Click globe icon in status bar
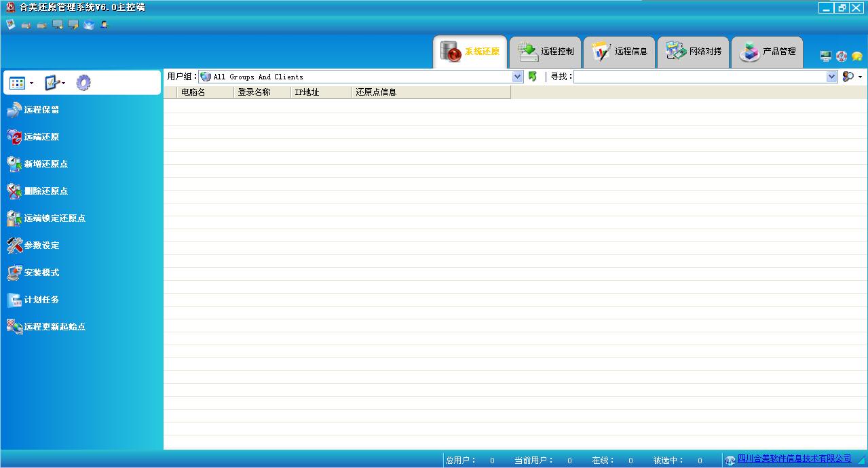The image size is (868, 468). tap(730, 461)
